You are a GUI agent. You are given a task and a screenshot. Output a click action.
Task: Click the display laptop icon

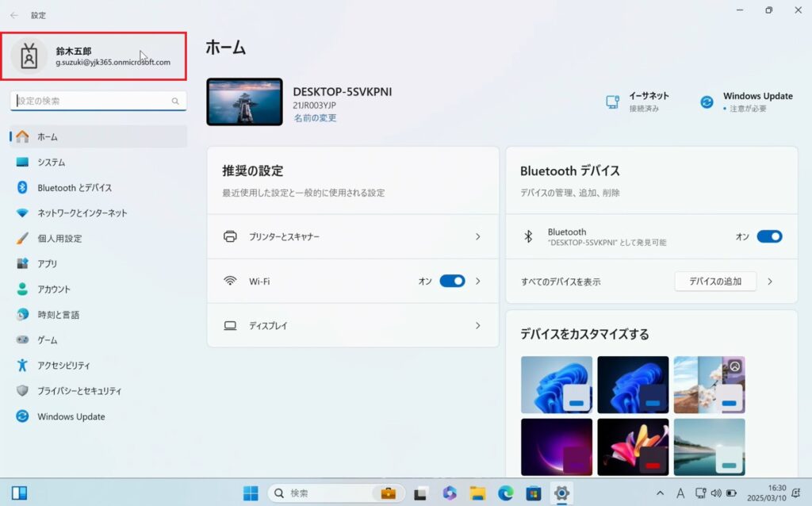[230, 326]
